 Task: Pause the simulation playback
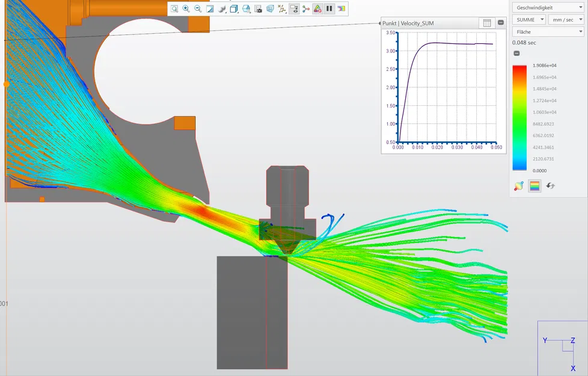pyautogui.click(x=329, y=8)
